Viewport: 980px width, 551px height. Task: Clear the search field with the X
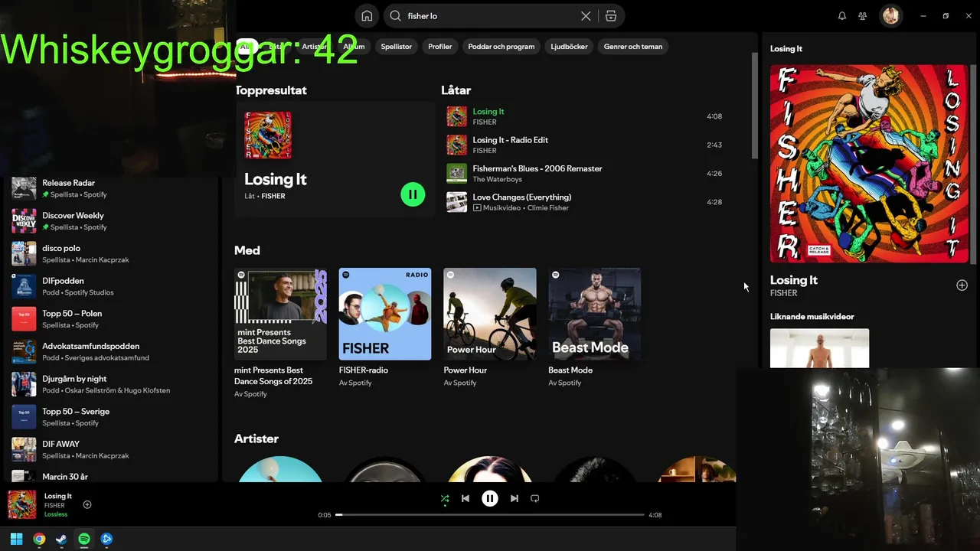pyautogui.click(x=586, y=15)
